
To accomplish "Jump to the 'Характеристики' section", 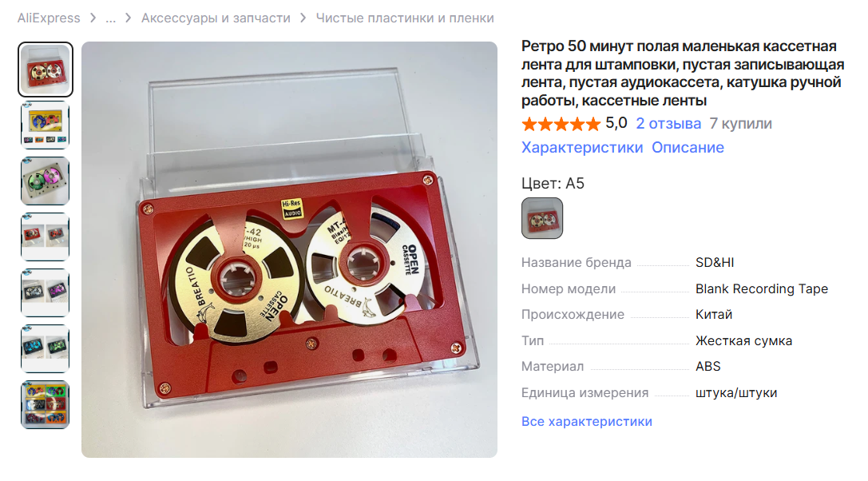I will click(x=582, y=147).
